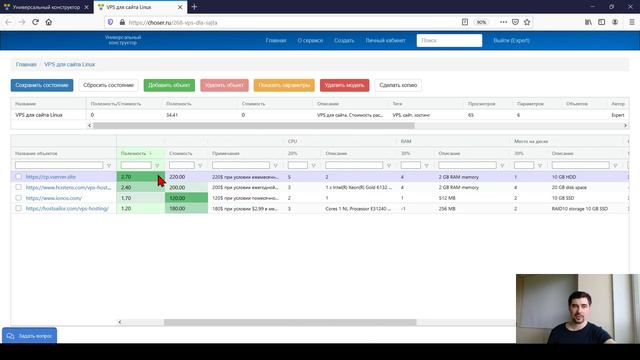Click Главная breadcrumb link
Screen dimensions: 640x360
point(26,64)
